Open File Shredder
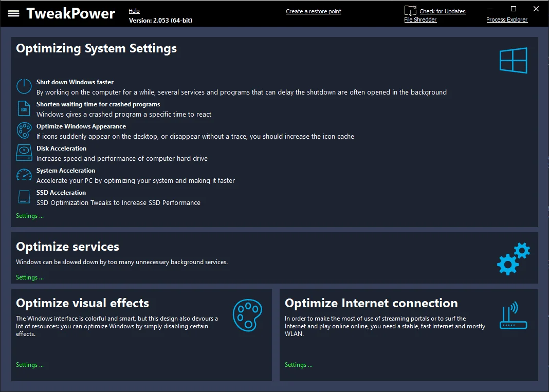 click(x=420, y=20)
